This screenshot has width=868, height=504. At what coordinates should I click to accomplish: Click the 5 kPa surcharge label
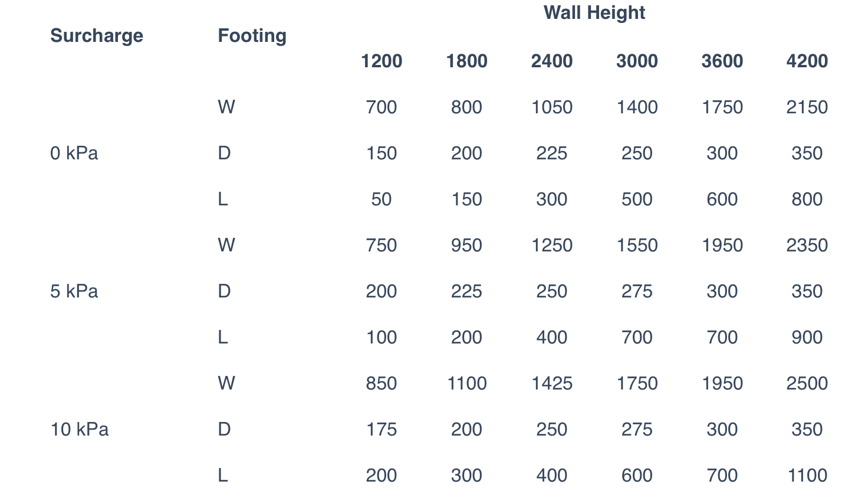(x=74, y=292)
